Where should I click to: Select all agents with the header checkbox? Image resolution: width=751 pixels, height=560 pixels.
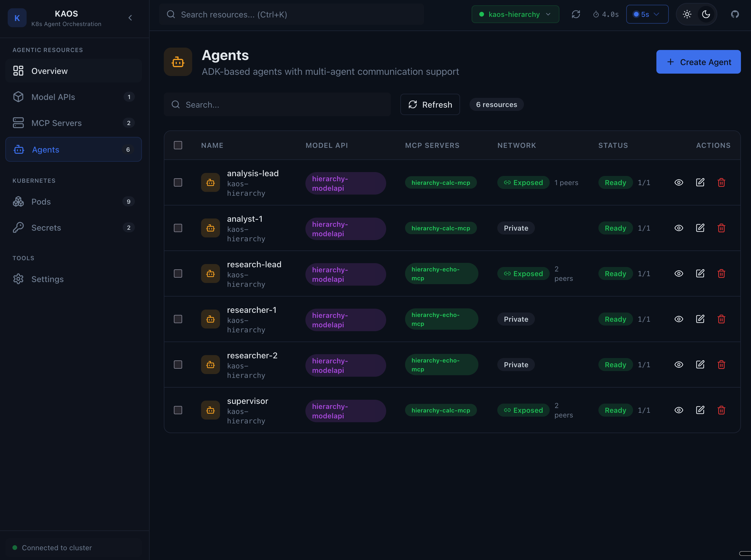[x=178, y=145]
